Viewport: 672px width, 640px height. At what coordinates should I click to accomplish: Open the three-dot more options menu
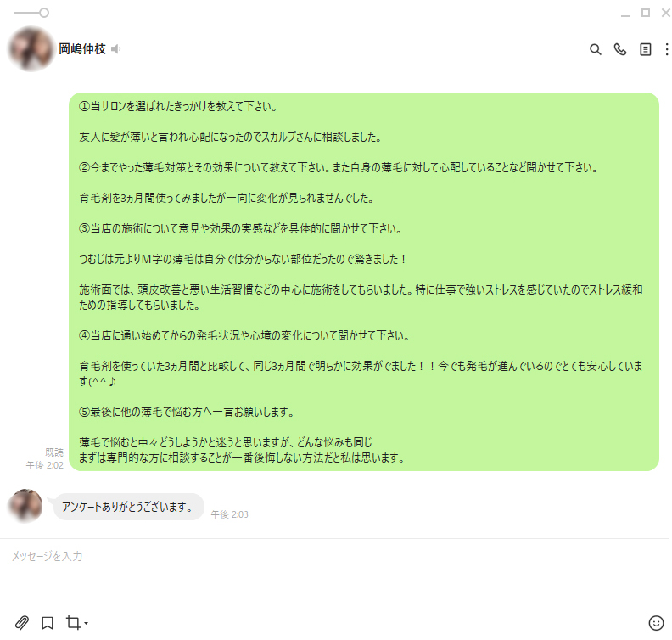(666, 50)
